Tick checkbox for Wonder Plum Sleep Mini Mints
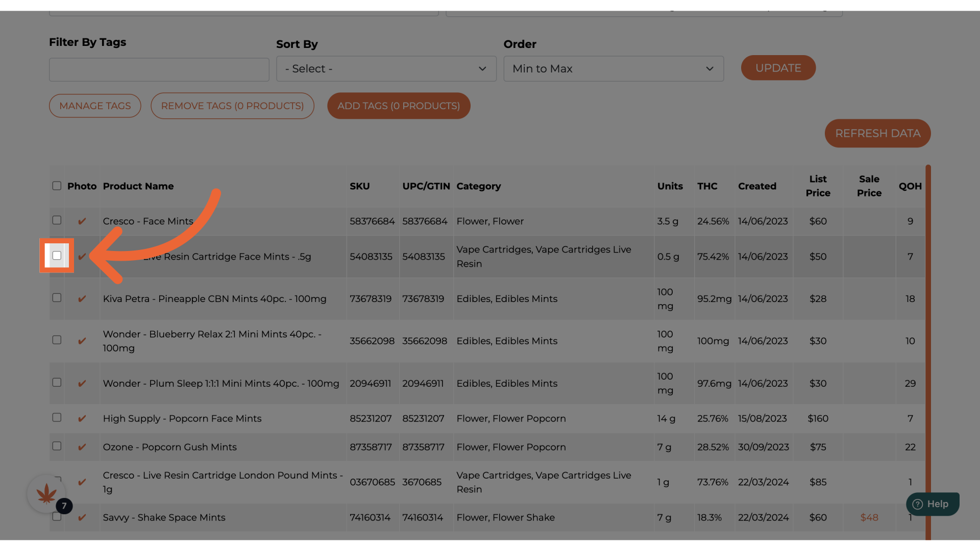The height and width of the screenshot is (551, 980). coord(57,382)
